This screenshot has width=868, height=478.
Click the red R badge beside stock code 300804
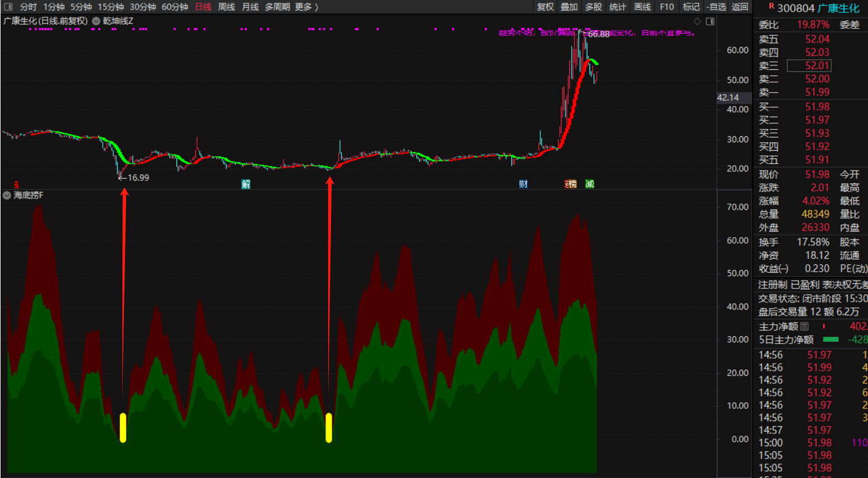coord(771,7)
